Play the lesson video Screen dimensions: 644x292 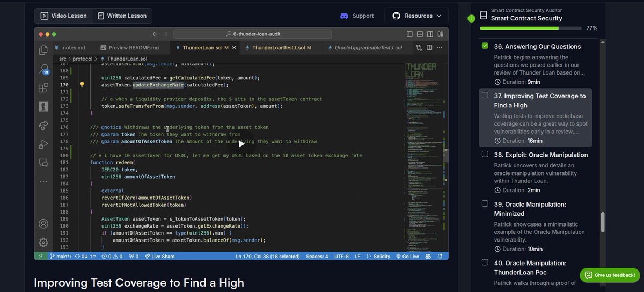pyautogui.click(x=241, y=143)
